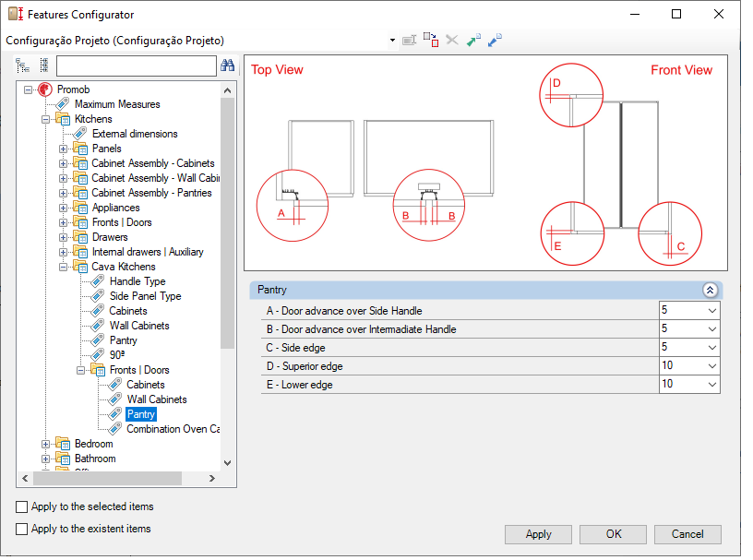
Task: Collapse the Cava Kitchens node
Action: pos(63,267)
